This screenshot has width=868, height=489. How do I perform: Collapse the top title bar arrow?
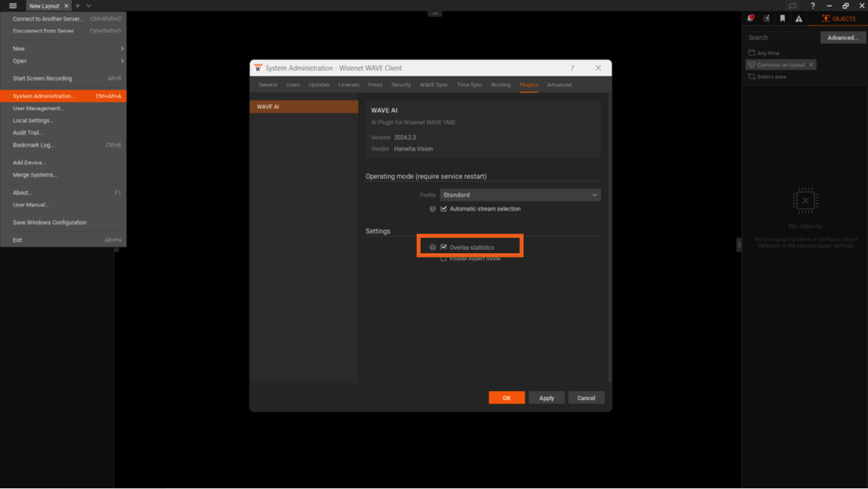pyautogui.click(x=434, y=13)
